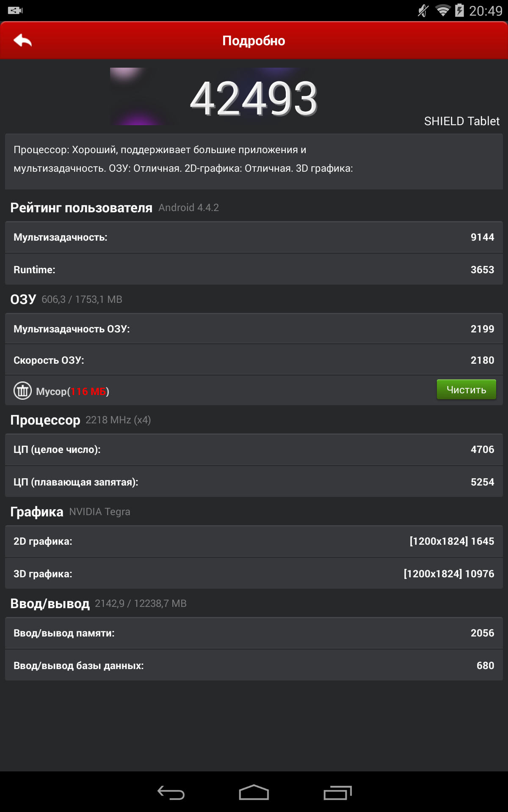
Task: Tap the Wi-Fi status bar icon
Action: (x=442, y=11)
